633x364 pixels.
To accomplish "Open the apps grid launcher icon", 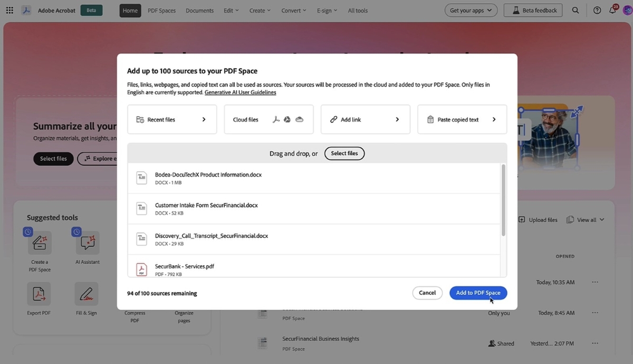I will [x=9, y=11].
